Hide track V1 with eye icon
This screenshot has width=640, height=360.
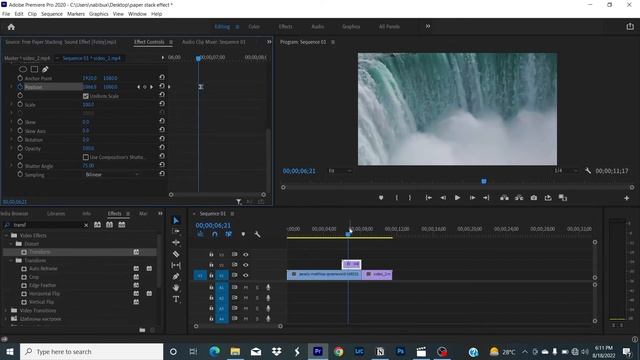[x=246, y=275]
